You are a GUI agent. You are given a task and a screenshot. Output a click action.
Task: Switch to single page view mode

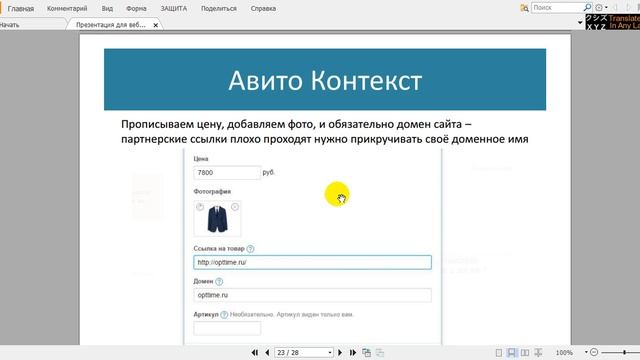499,352
